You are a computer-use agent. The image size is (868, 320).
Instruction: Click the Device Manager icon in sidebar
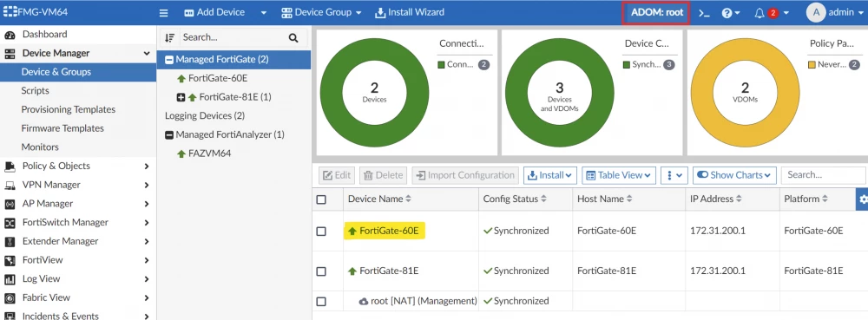(x=10, y=54)
